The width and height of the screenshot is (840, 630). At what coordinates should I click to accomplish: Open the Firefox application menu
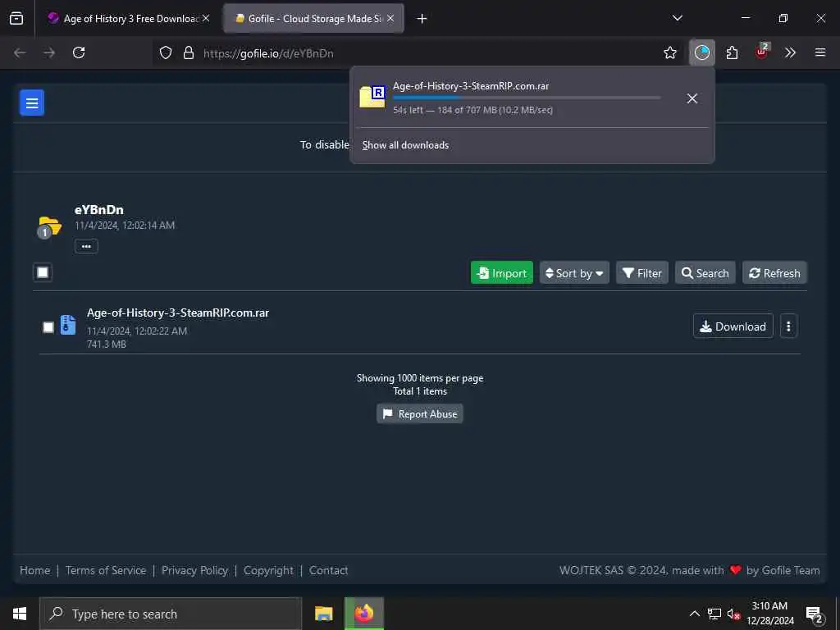820,52
